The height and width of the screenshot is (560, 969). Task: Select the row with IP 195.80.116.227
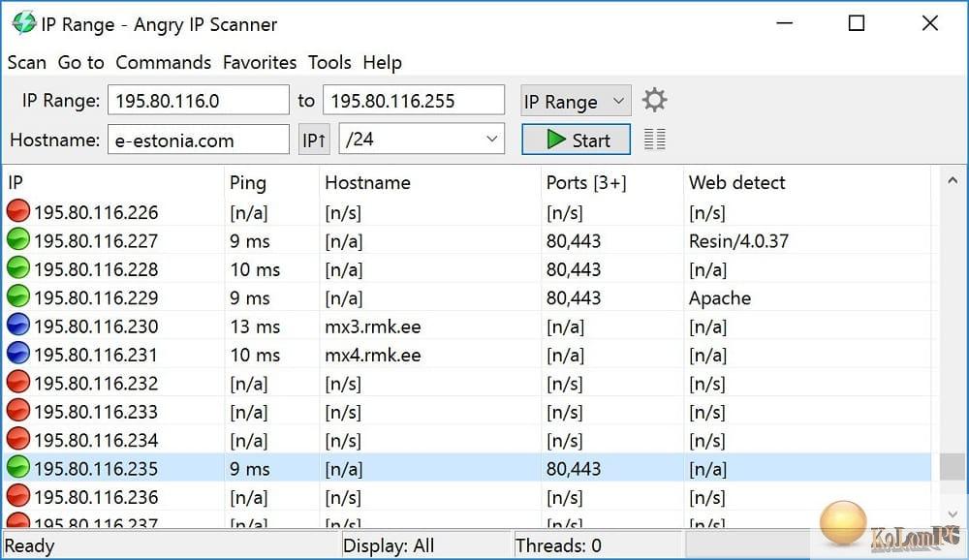point(467,240)
